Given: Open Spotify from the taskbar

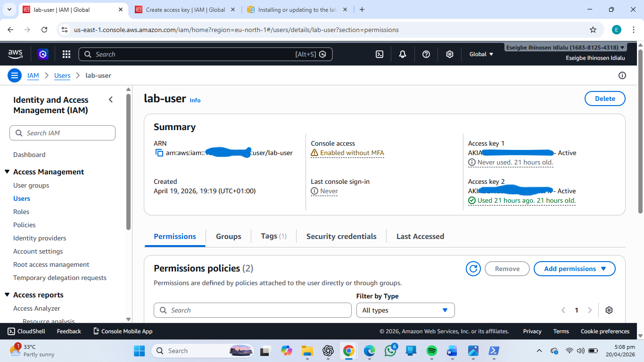Looking at the screenshot, I should (x=431, y=351).
